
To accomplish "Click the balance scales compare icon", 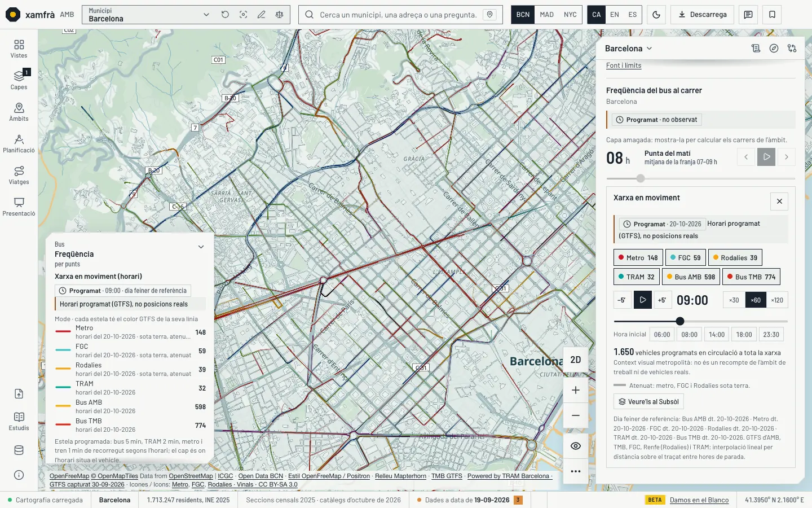I will click(x=279, y=15).
